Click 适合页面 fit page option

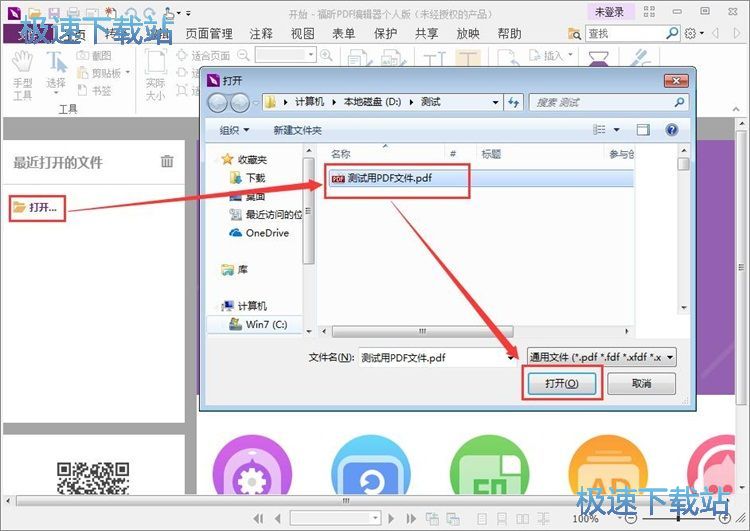(x=203, y=55)
